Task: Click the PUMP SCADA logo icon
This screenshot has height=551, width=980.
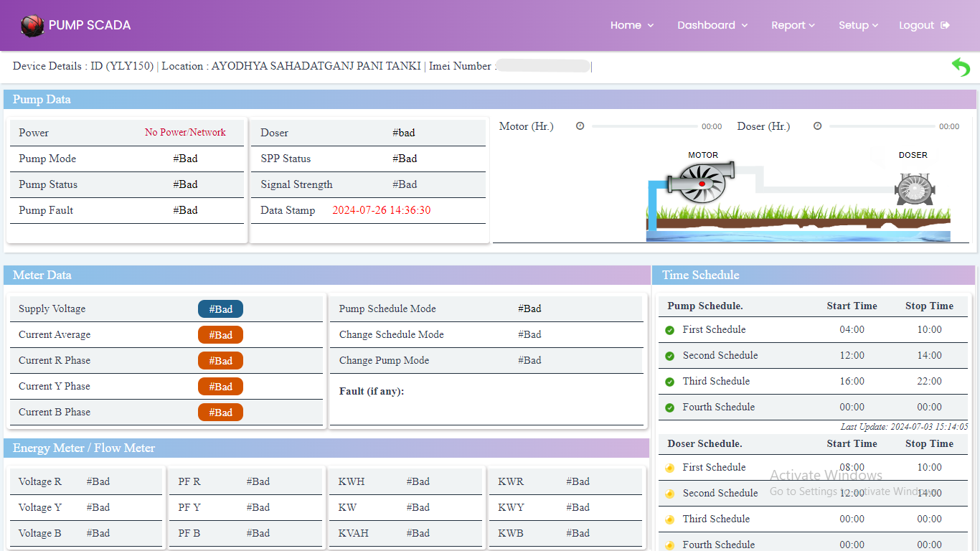Action: 32,26
